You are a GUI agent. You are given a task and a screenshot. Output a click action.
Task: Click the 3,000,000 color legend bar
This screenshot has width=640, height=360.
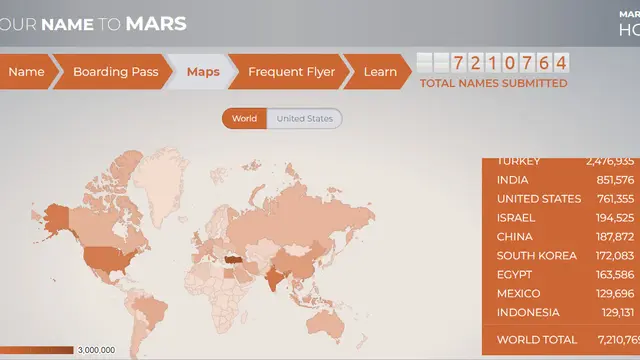click(37, 350)
